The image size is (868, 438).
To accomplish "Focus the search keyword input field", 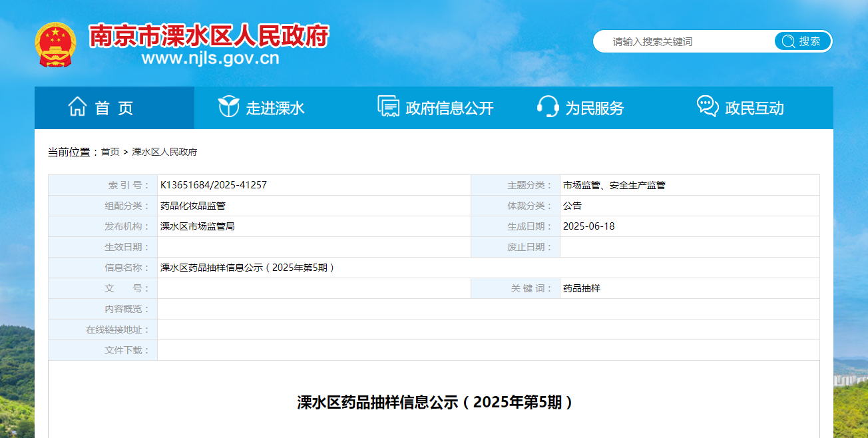I will [x=686, y=41].
